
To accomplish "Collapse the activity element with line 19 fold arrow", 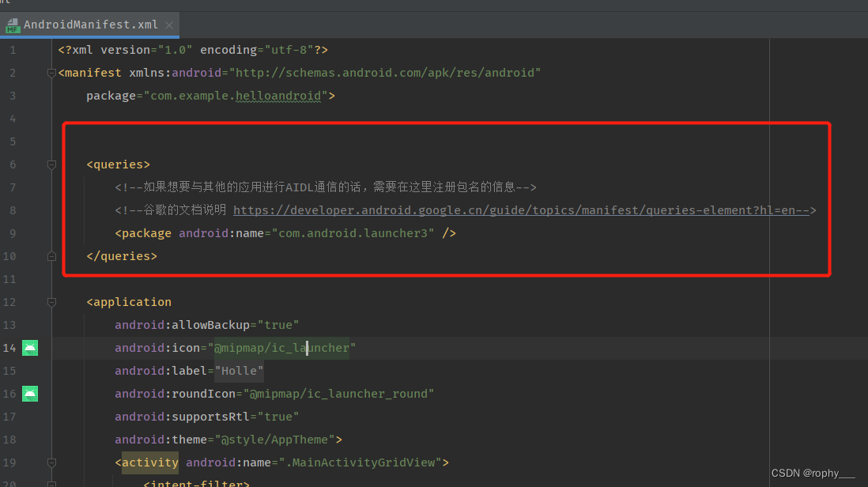I will click(51, 462).
